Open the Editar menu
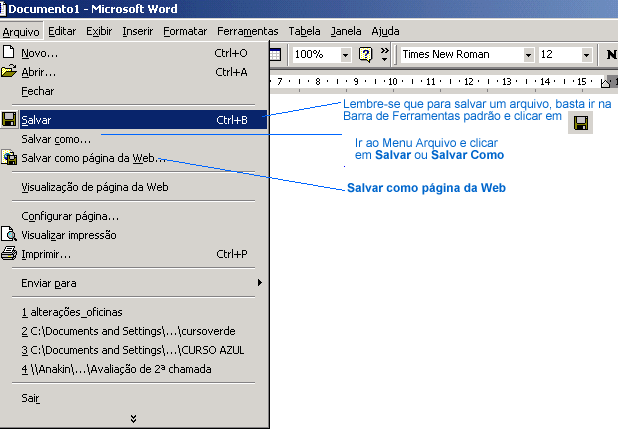 pyautogui.click(x=62, y=31)
